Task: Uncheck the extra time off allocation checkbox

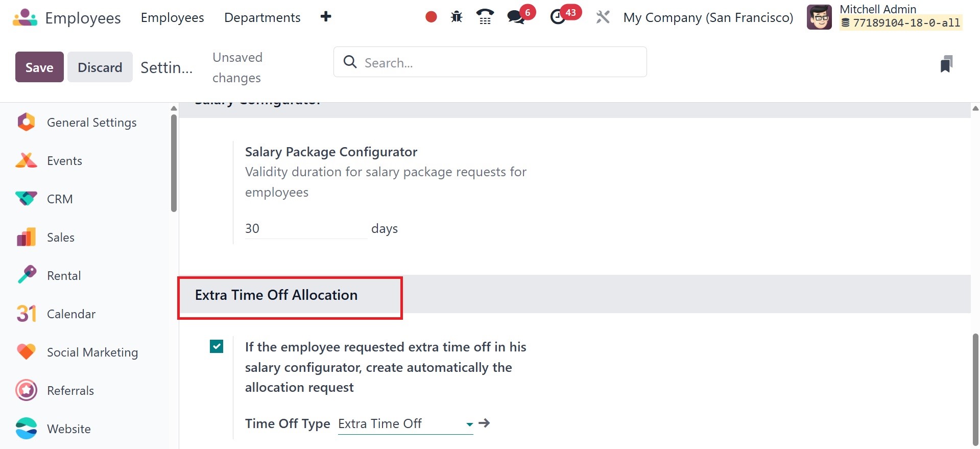Action: 217,346
